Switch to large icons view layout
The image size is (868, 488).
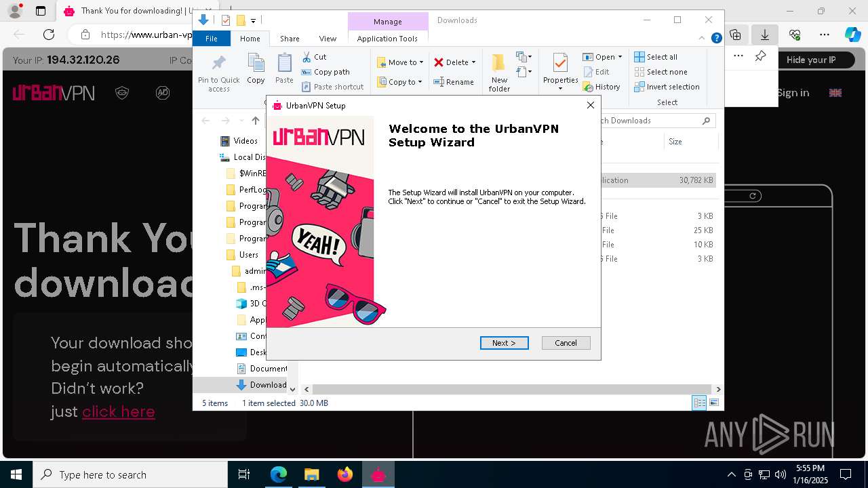[x=713, y=403]
